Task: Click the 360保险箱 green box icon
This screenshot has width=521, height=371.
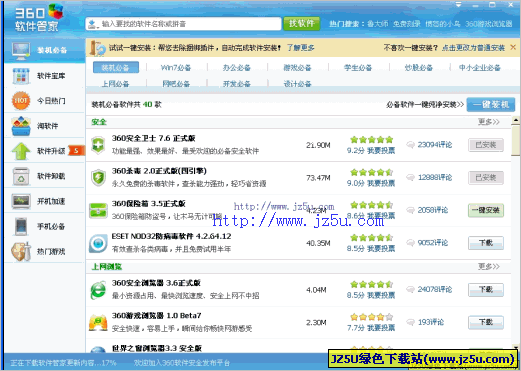Action: point(98,210)
